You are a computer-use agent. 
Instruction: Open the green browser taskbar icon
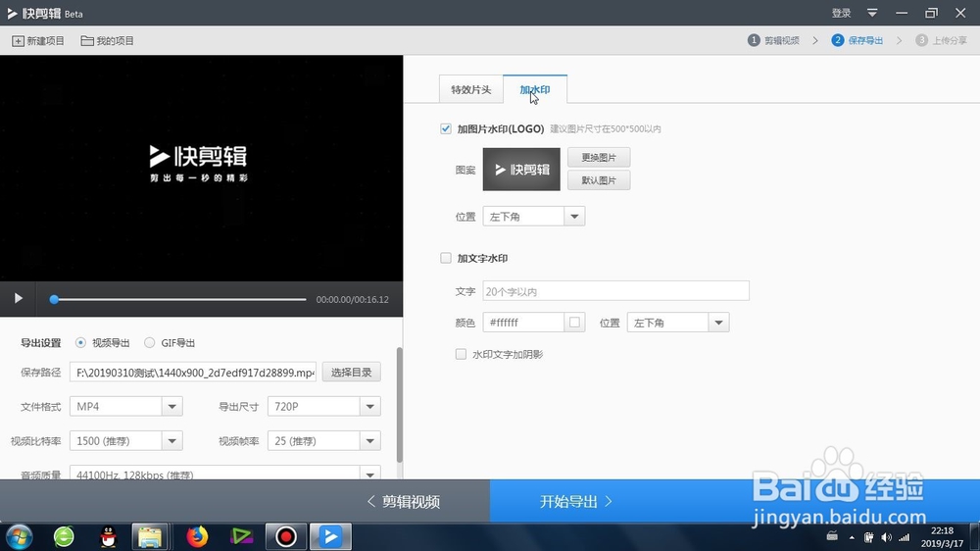coord(64,536)
